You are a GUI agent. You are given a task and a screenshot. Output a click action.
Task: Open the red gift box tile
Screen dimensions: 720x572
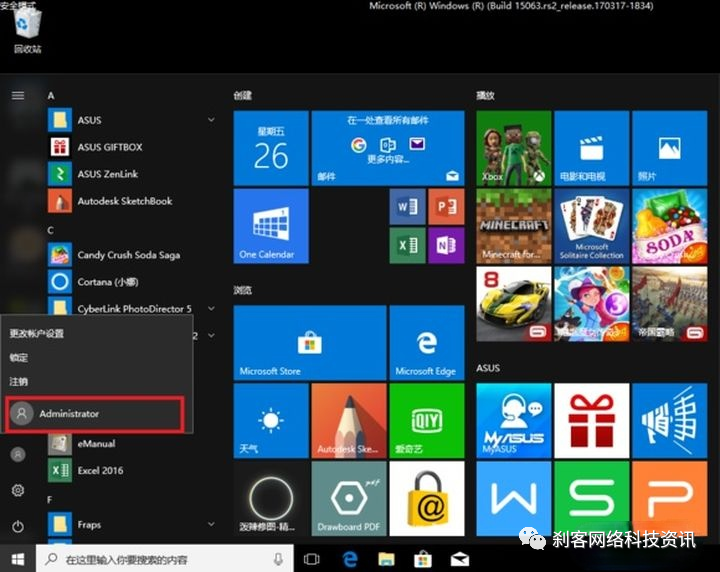pyautogui.click(x=591, y=421)
